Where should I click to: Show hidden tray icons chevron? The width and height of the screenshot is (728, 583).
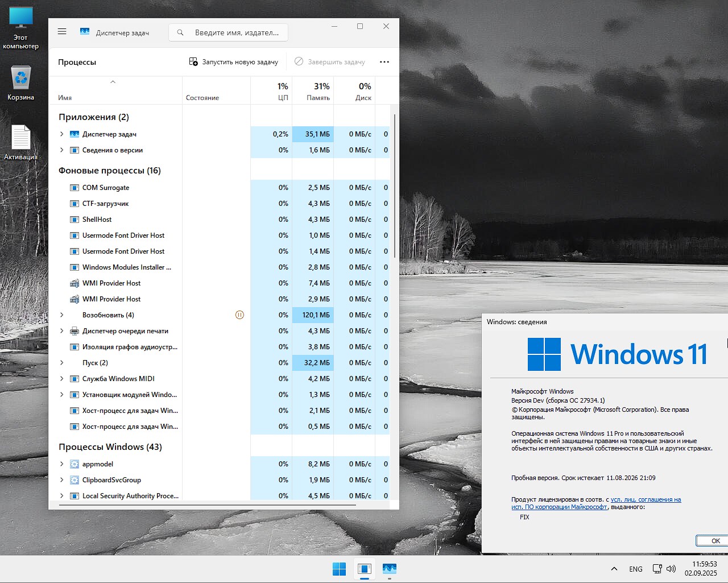click(x=614, y=569)
